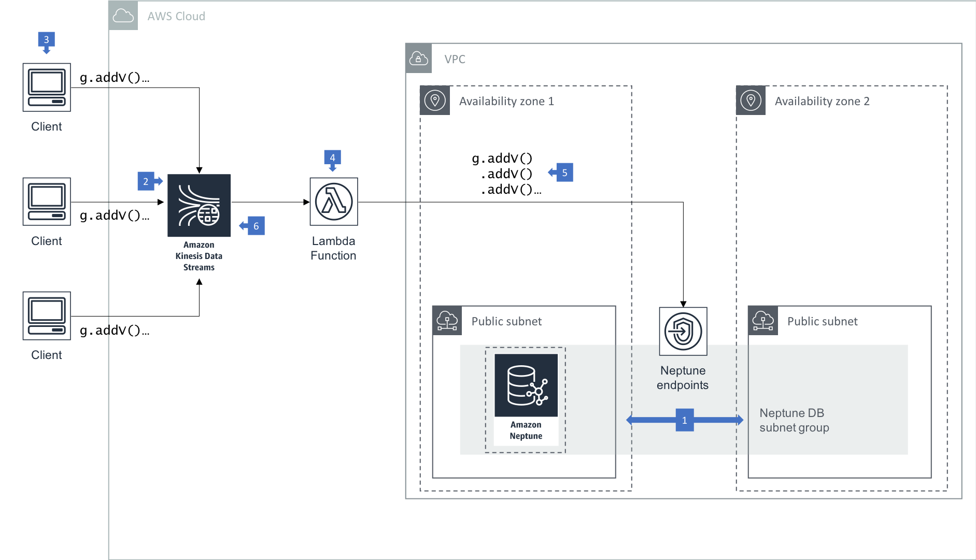Click the 'VPC' label
The width and height of the screenshot is (976, 560).
[455, 59]
